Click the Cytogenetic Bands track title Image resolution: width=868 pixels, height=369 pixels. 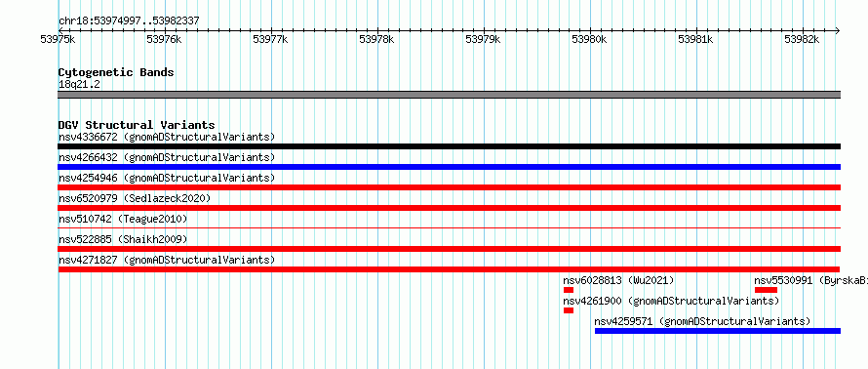point(116,72)
